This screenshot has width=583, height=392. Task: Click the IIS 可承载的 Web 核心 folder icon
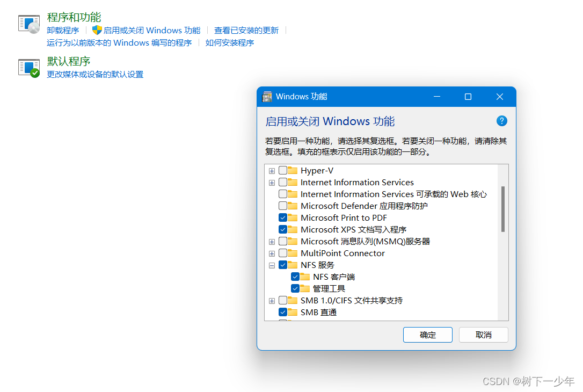pos(293,194)
